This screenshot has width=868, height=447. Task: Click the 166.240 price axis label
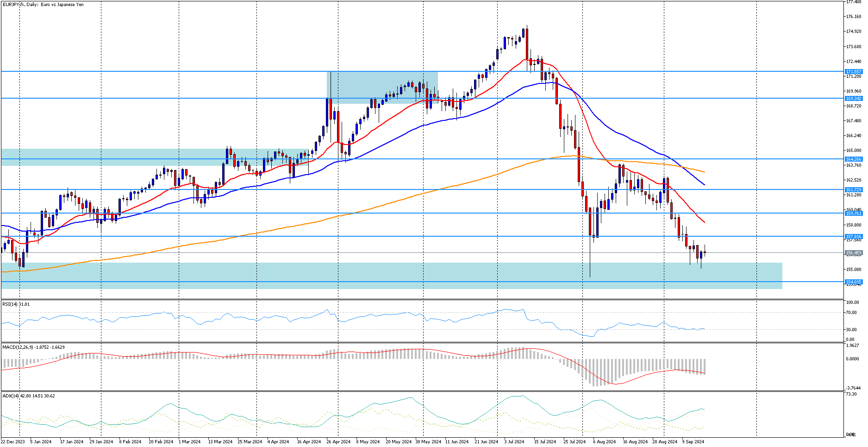pos(854,136)
